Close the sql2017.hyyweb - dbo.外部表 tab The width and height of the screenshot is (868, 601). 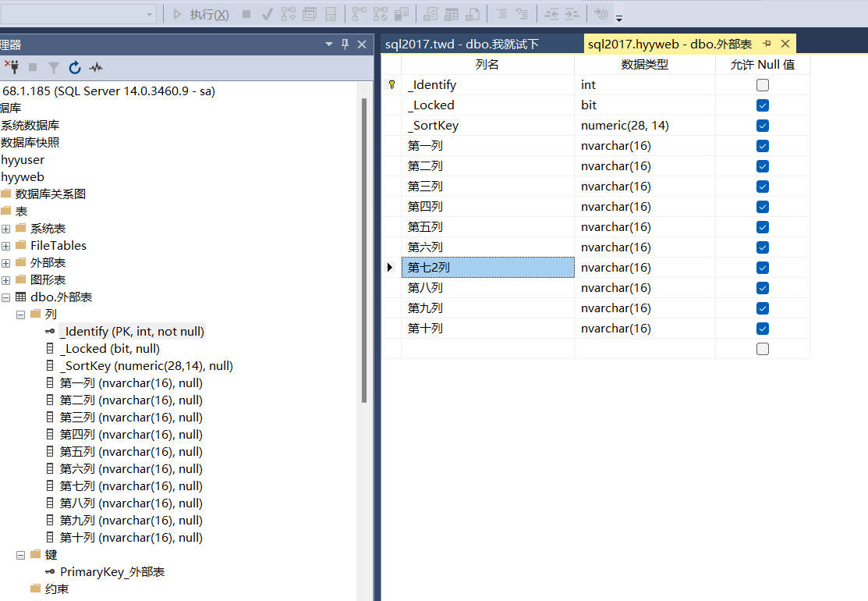(x=785, y=44)
